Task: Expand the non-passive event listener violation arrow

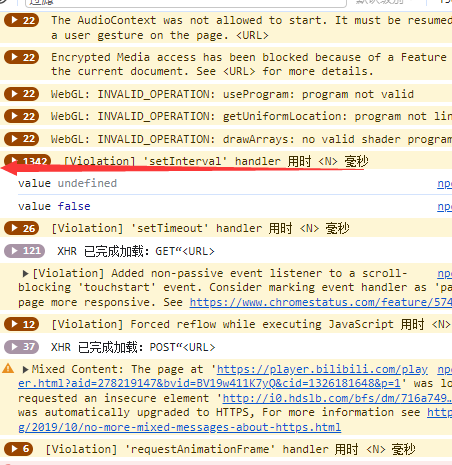Action: click(25, 274)
